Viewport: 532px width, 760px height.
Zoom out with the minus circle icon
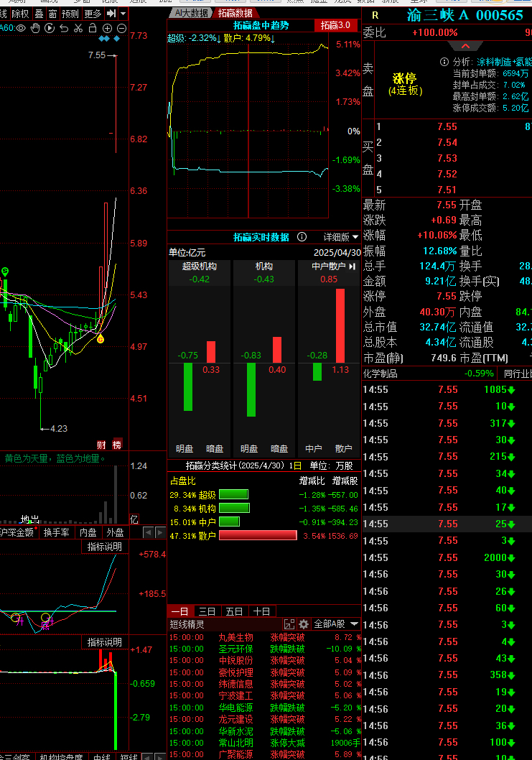tap(121, 28)
